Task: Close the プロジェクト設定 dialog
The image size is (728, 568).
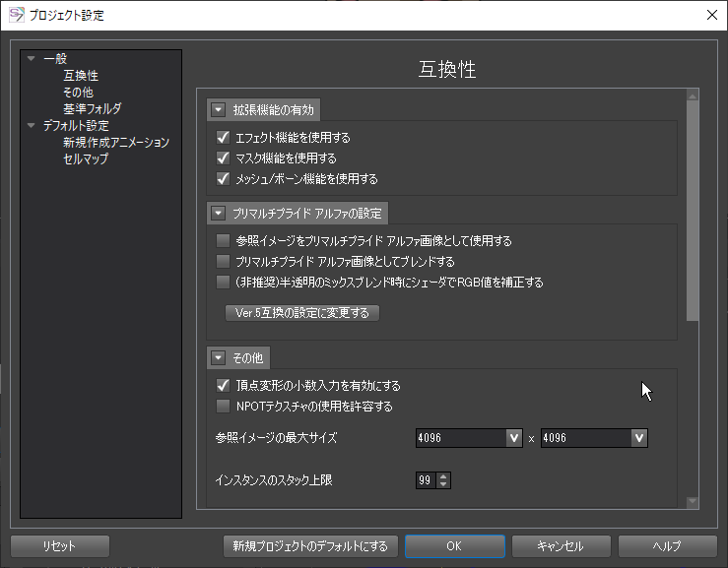Action: (x=712, y=15)
